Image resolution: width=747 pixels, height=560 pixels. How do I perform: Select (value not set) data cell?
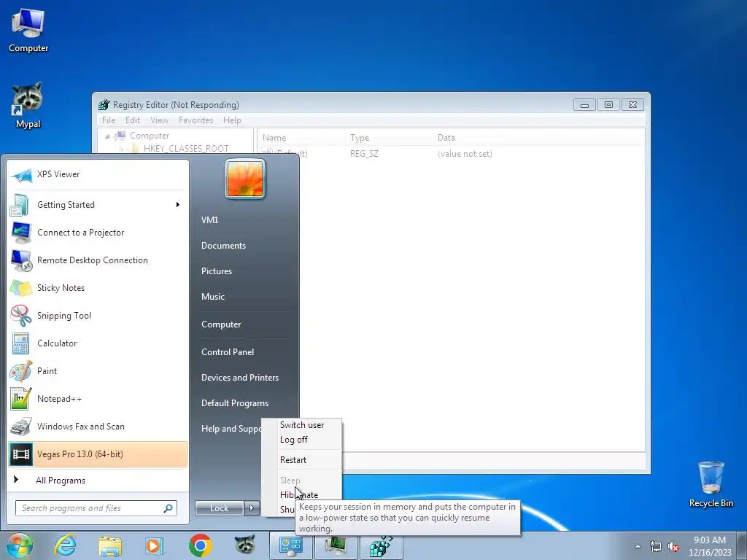coord(465,154)
